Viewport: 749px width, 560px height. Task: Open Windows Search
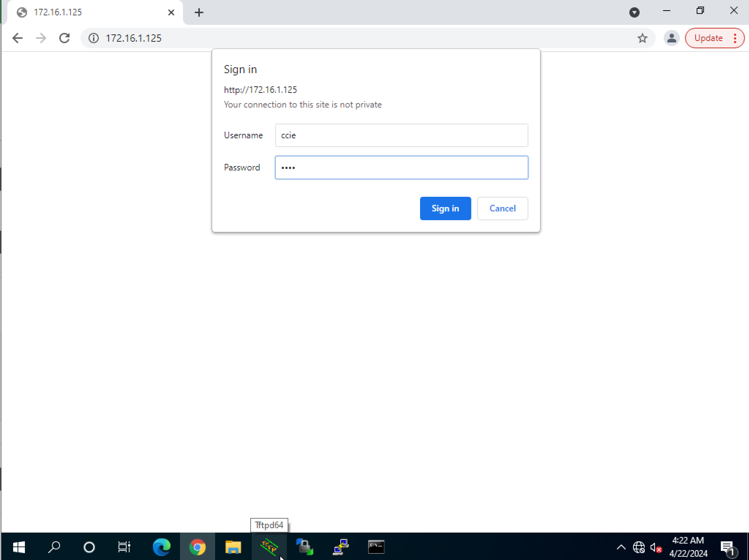tap(53, 547)
